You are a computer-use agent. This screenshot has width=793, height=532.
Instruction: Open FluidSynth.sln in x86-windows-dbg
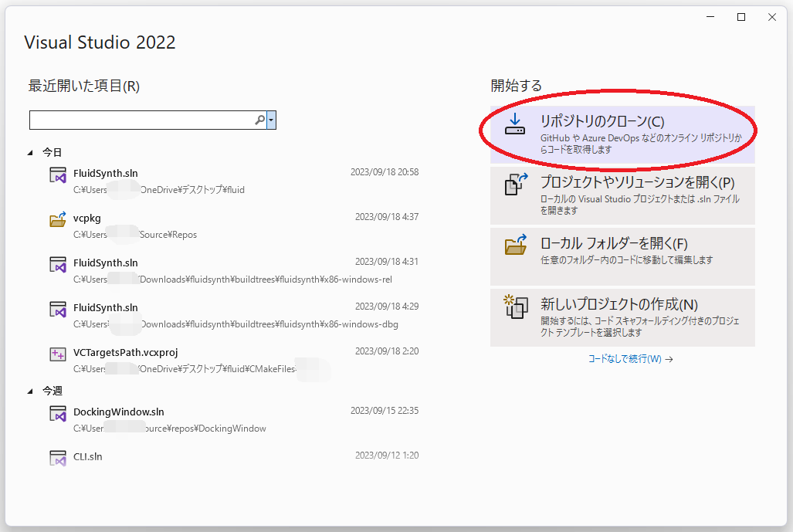click(106, 307)
